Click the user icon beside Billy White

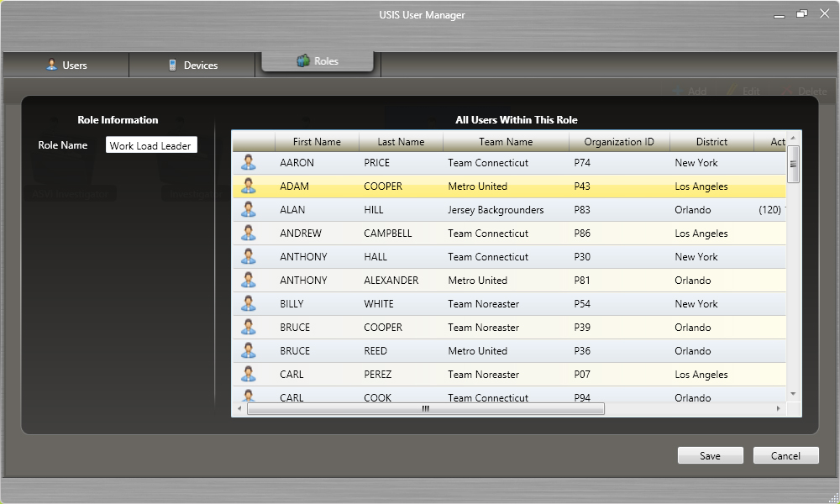[249, 304]
